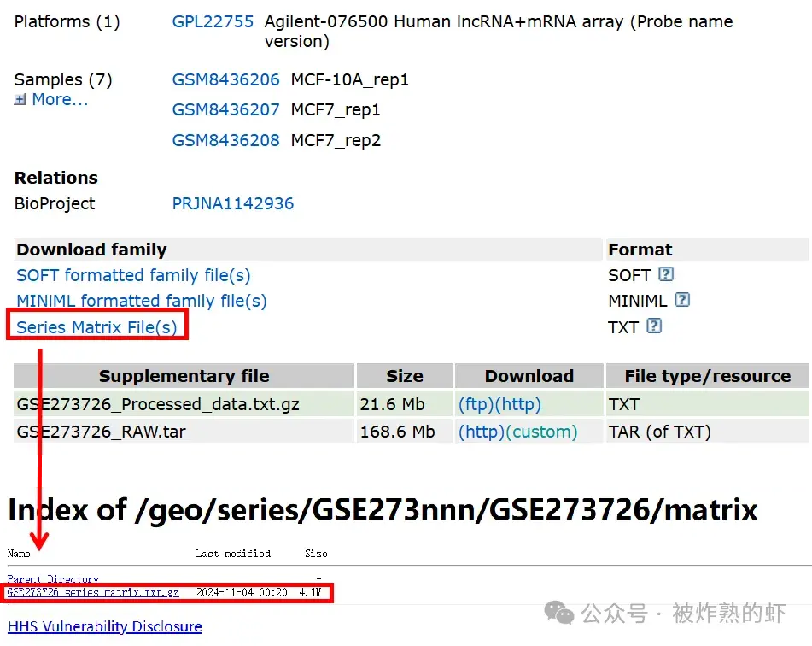This screenshot has width=812, height=646.
Task: Download the MINiML formatted family files
Action: tap(141, 301)
